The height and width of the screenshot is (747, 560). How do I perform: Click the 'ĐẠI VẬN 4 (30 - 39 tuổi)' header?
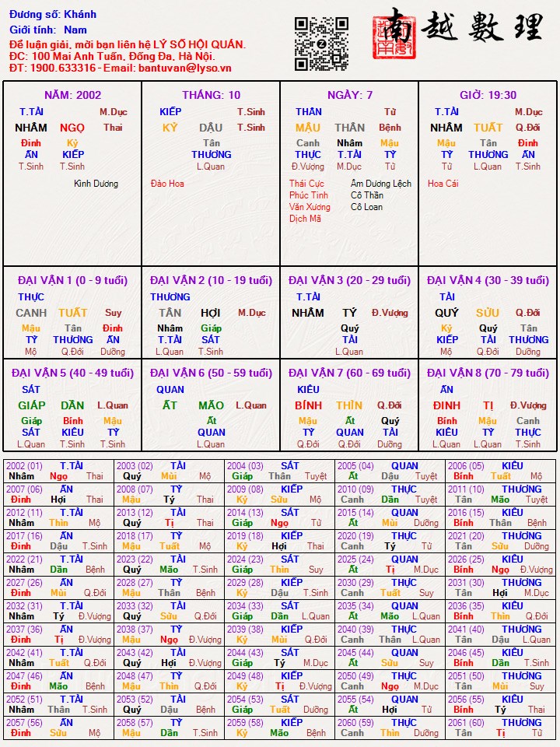tap(488, 280)
